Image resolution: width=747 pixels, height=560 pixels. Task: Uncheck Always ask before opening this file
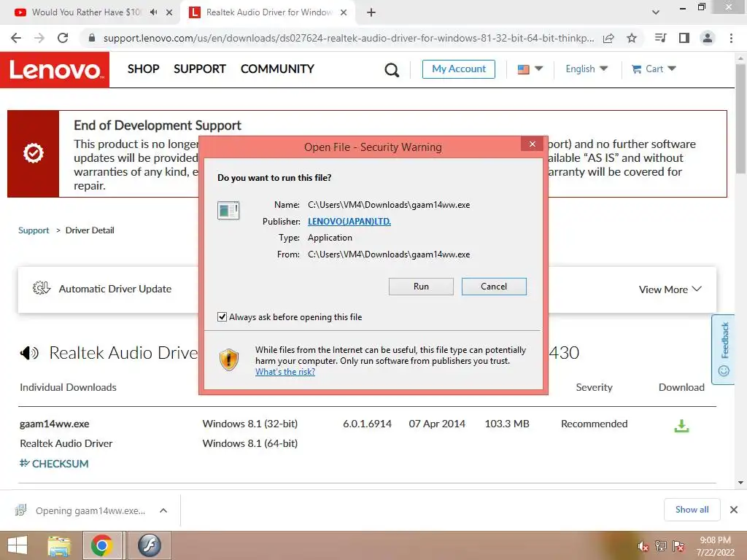tap(222, 316)
